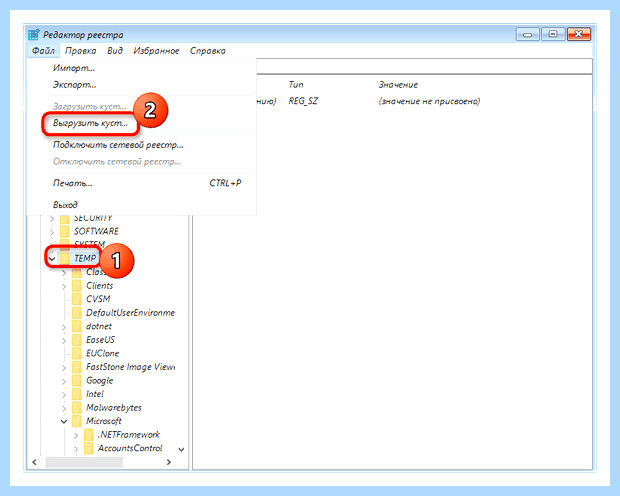
Task: Click the EUClone folder icon
Action: pos(77,353)
